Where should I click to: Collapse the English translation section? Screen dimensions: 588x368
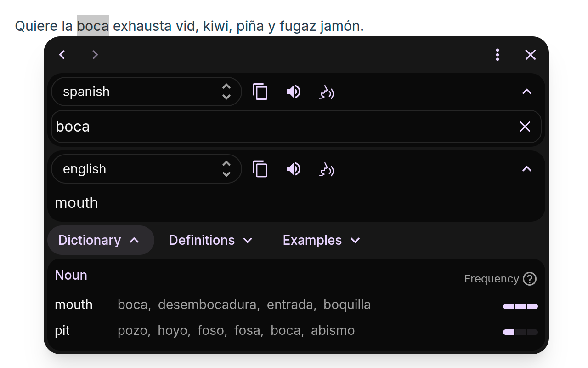tap(527, 169)
